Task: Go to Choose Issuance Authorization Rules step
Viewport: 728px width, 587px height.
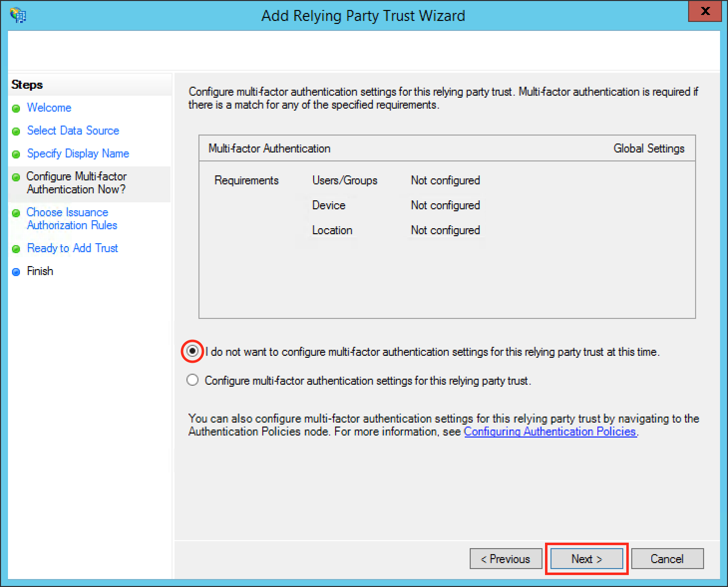Action: [x=72, y=219]
